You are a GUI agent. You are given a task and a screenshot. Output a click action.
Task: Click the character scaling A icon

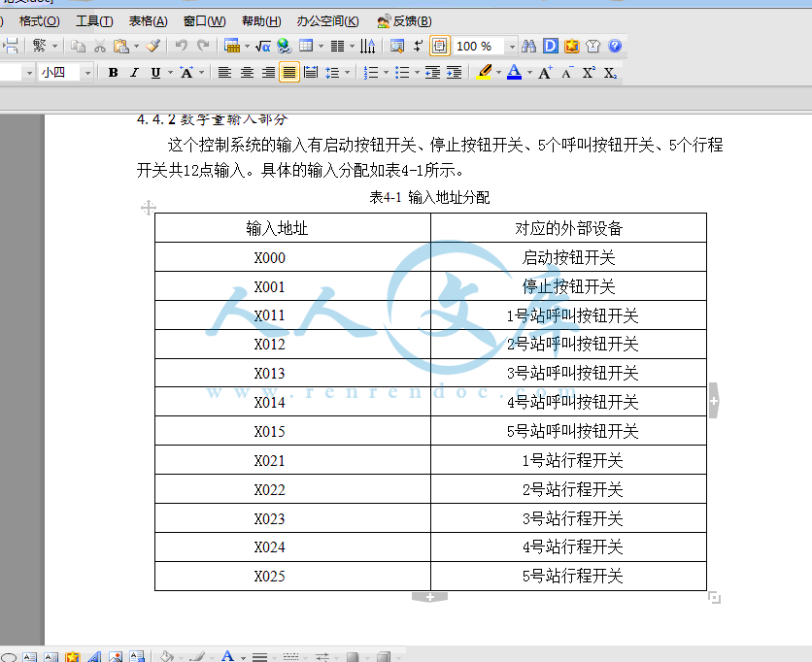(186, 73)
